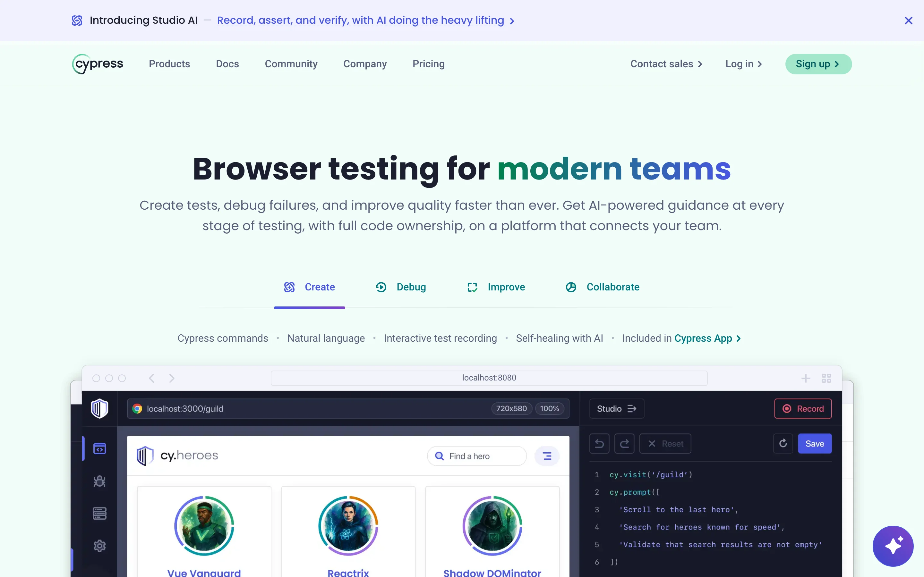The image size is (924, 577).
Task: Open the Company navigation menu
Action: pyautogui.click(x=365, y=64)
